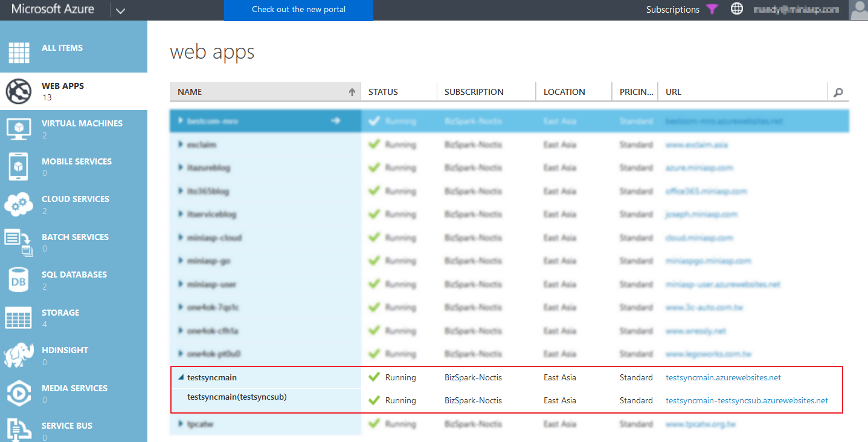The image size is (868, 442).
Task: Open testsyncmain.azurewebsites.net link
Action: click(723, 377)
